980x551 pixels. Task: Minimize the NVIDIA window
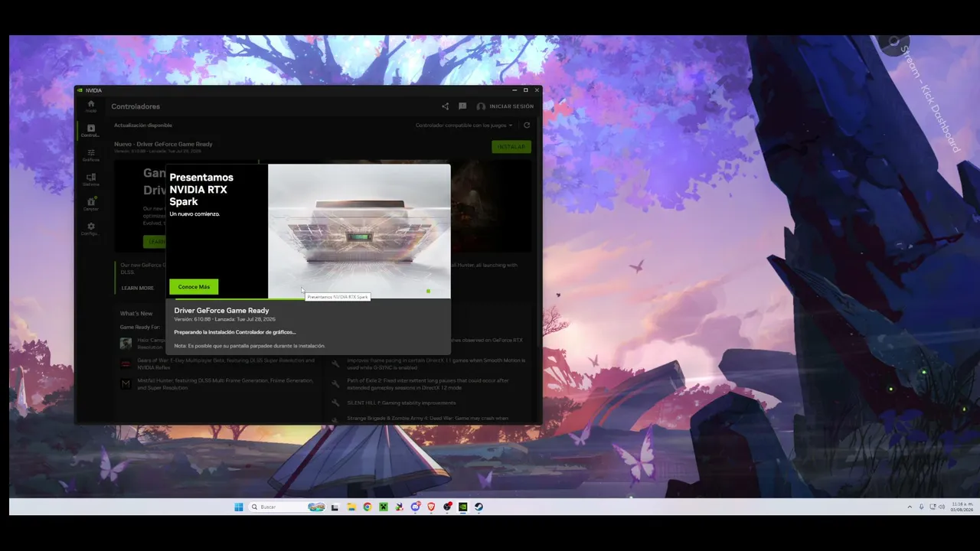point(514,90)
